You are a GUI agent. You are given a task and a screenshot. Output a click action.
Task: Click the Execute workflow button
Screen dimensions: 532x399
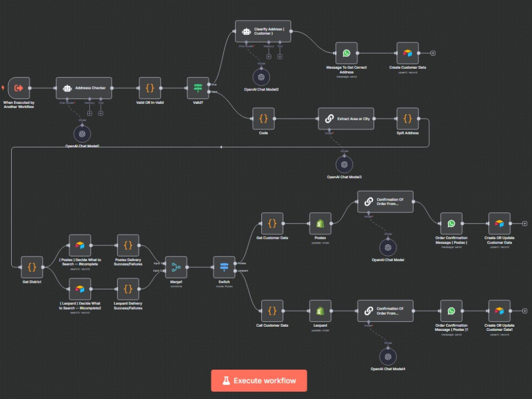pos(259,381)
